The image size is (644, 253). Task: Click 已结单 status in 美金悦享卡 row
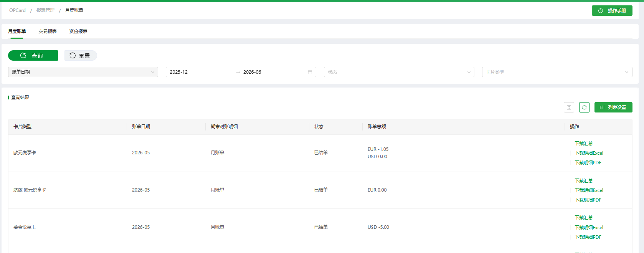pyautogui.click(x=321, y=227)
